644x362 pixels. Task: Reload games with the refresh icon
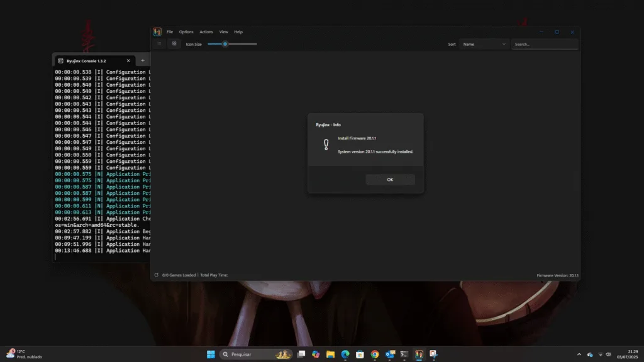(x=156, y=275)
